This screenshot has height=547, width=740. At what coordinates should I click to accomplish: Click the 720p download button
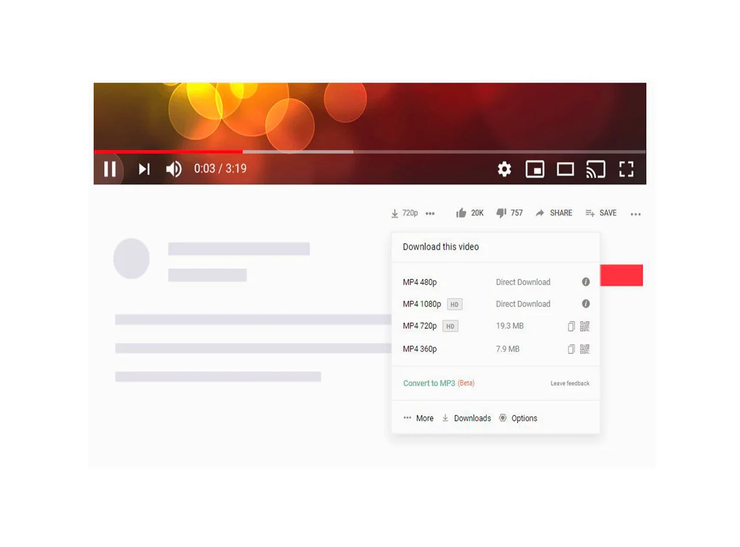tap(404, 213)
